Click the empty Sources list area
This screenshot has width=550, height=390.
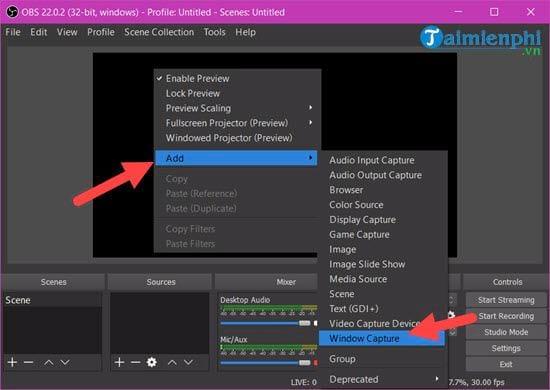pos(160,323)
